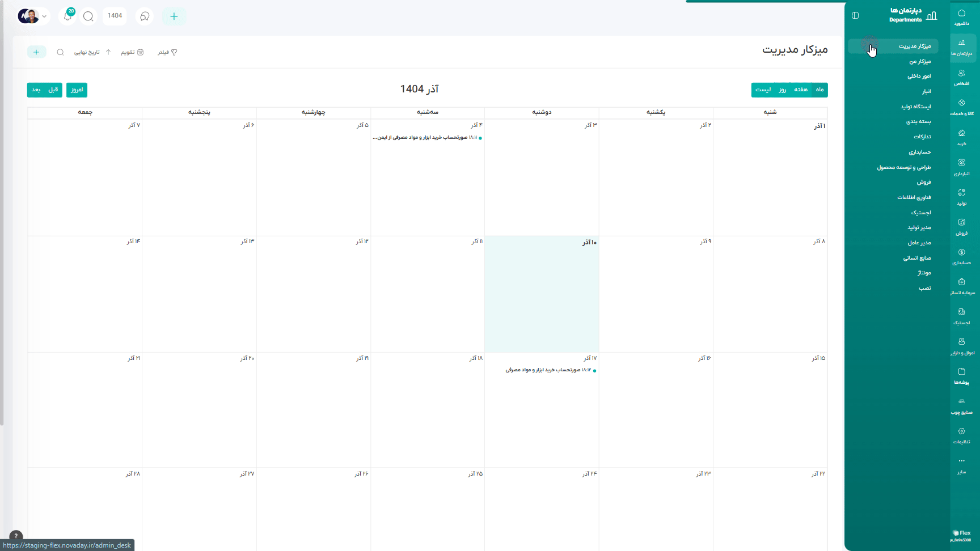
Task: Click the داشبورد (Dashboard) sidebar icon
Action: 961,17
